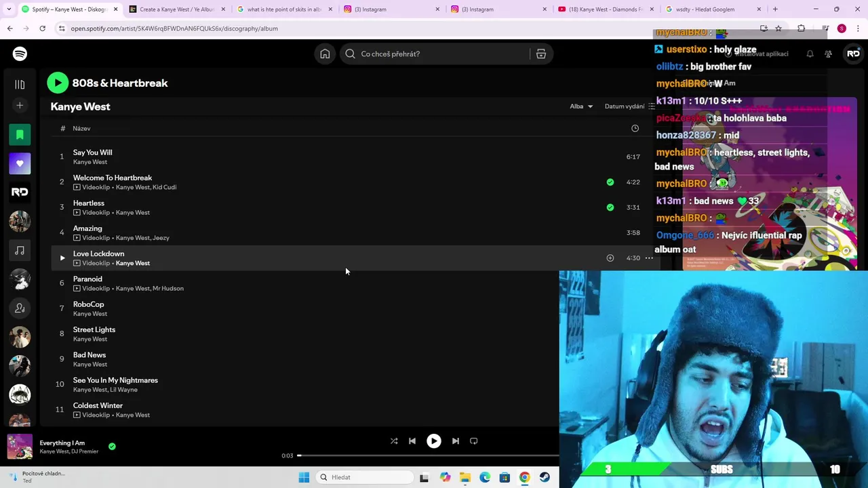Open more options for Love Lockdown
This screenshot has height=488, width=868.
coord(649,258)
